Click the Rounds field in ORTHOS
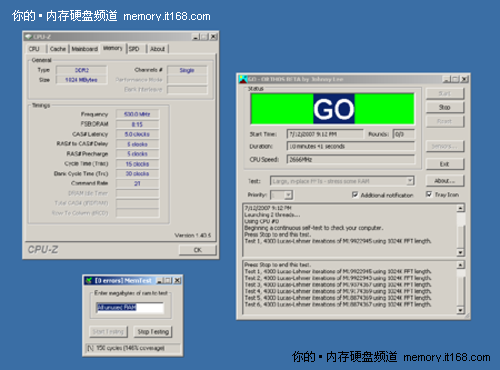Image resolution: width=500 pixels, height=370 pixels. (403, 134)
